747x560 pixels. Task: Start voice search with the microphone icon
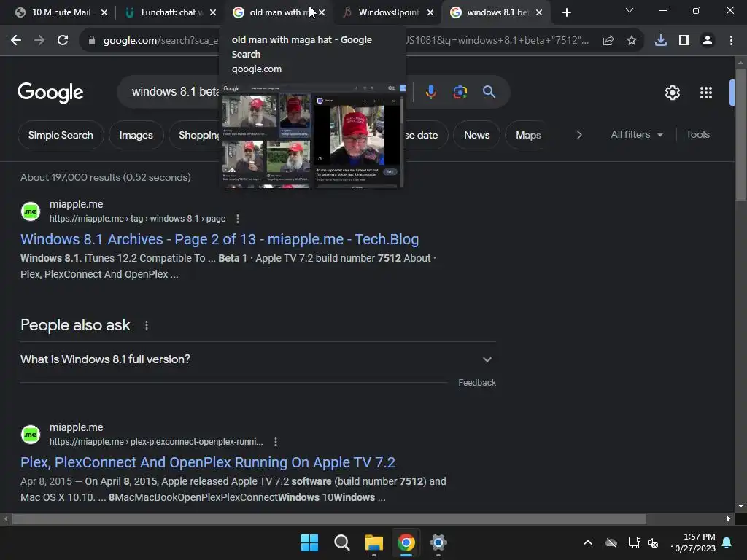(430, 91)
